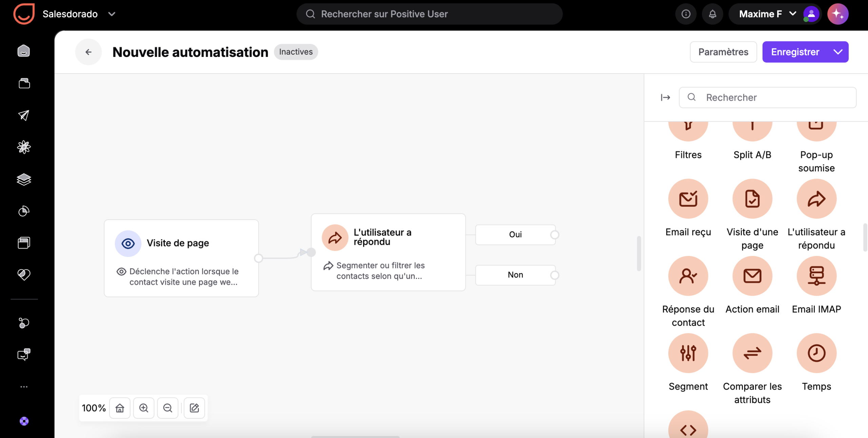Zoom out on the canvas
The height and width of the screenshot is (438, 868).
click(167, 408)
